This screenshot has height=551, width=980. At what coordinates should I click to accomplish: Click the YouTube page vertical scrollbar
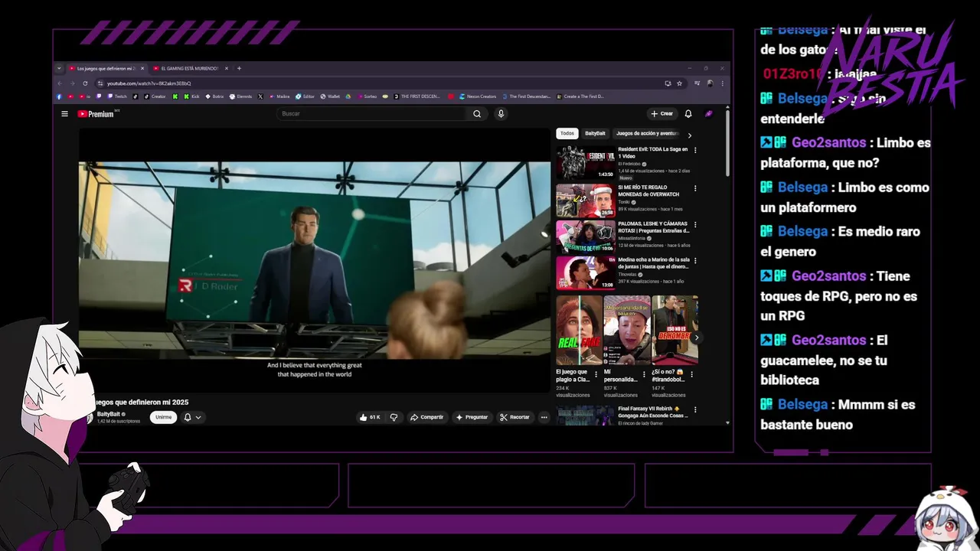(727, 145)
